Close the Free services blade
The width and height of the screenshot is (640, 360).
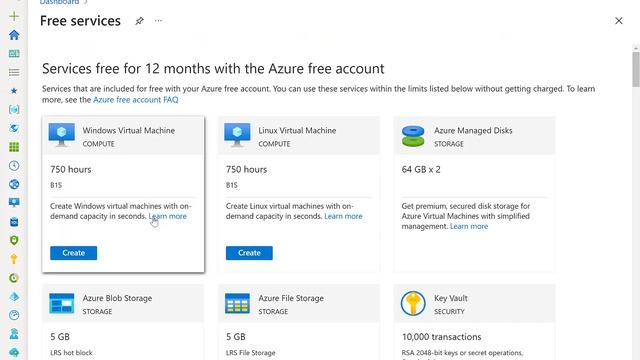[619, 21]
